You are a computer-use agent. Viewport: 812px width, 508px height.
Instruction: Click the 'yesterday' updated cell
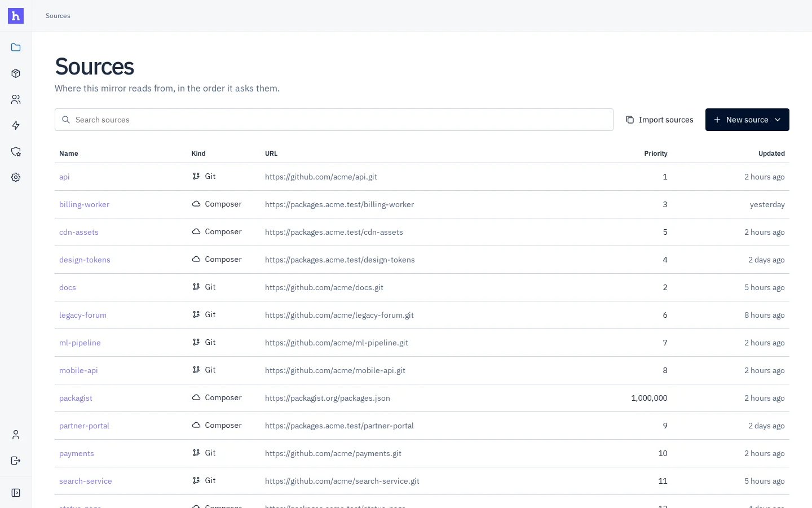(x=767, y=204)
